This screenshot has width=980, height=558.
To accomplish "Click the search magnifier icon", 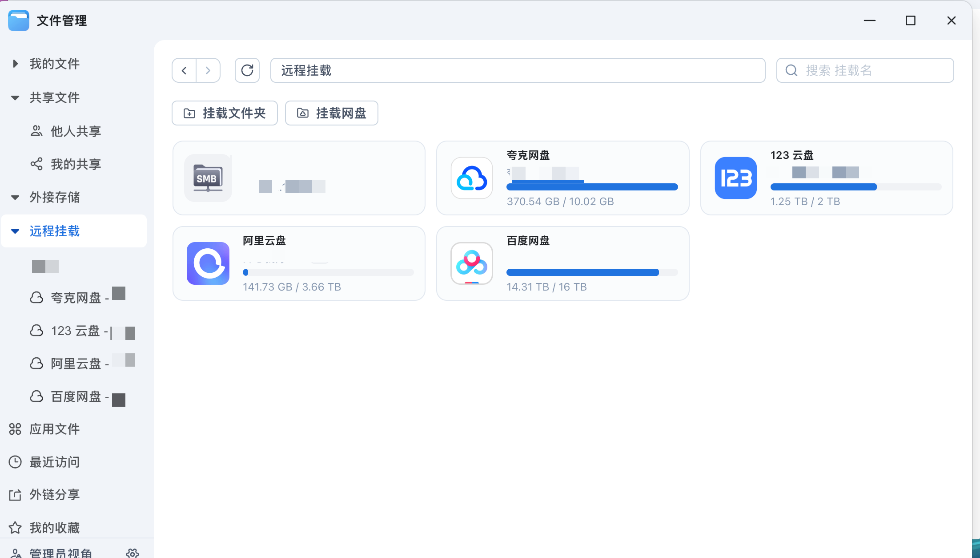I will pos(791,70).
